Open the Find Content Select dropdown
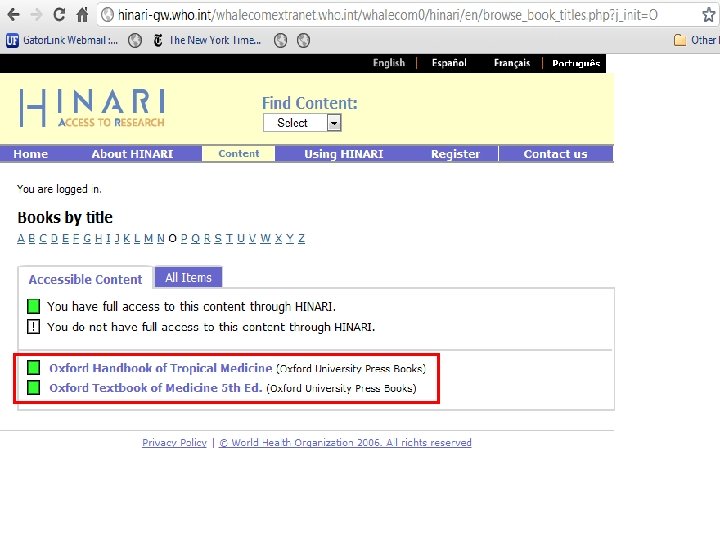Screen dimensions: 720x540 click(x=302, y=123)
